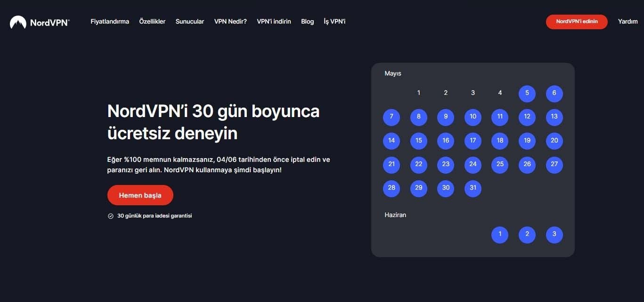Click the Mayıs month label
The width and height of the screenshot is (644, 302).
[x=393, y=74]
